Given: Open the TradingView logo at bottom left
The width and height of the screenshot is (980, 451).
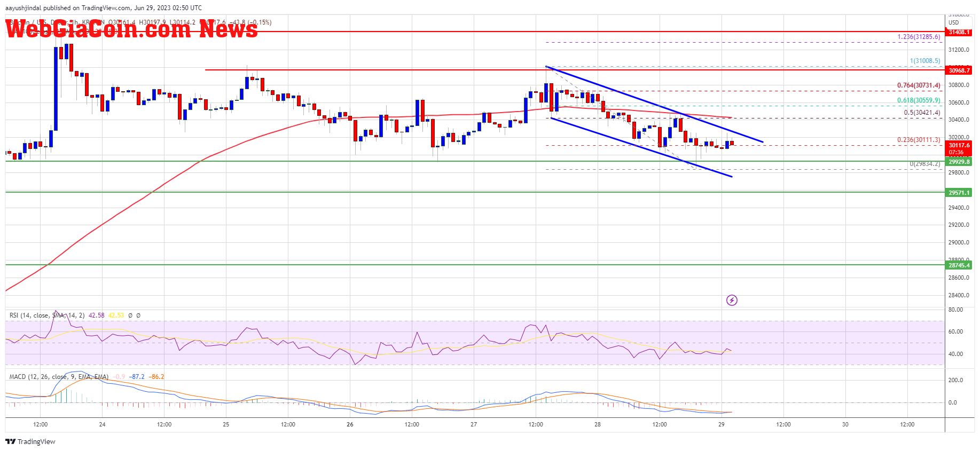Looking at the screenshot, I should pyautogui.click(x=30, y=441).
